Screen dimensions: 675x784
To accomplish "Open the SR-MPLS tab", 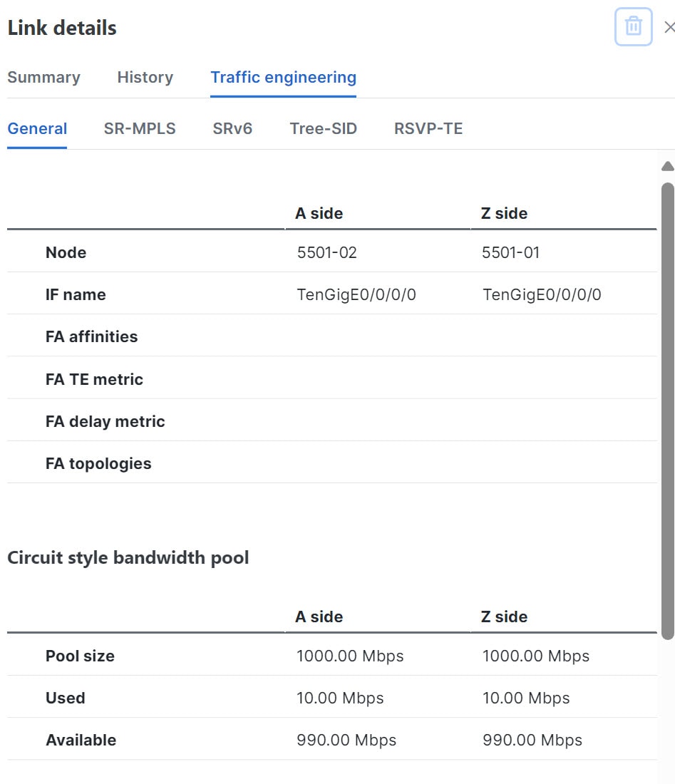I will 139,128.
